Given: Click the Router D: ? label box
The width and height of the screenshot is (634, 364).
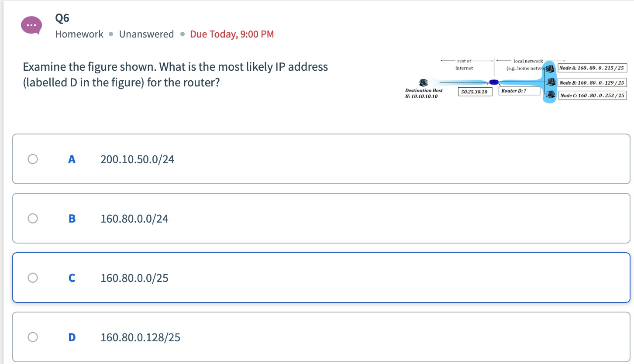Looking at the screenshot, I should [x=520, y=91].
